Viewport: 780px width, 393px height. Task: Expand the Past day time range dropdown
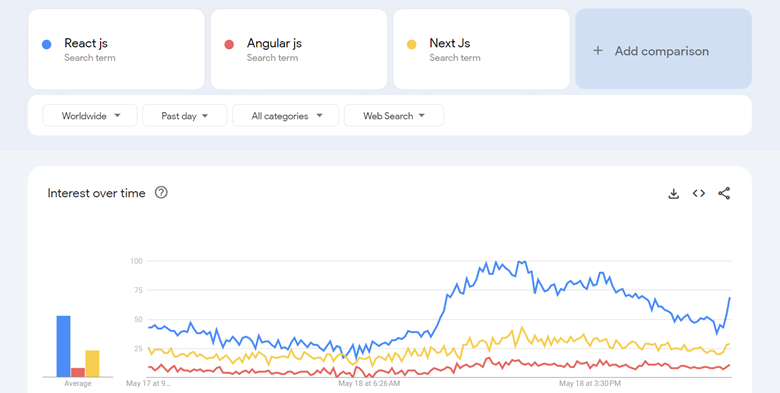[x=185, y=115]
